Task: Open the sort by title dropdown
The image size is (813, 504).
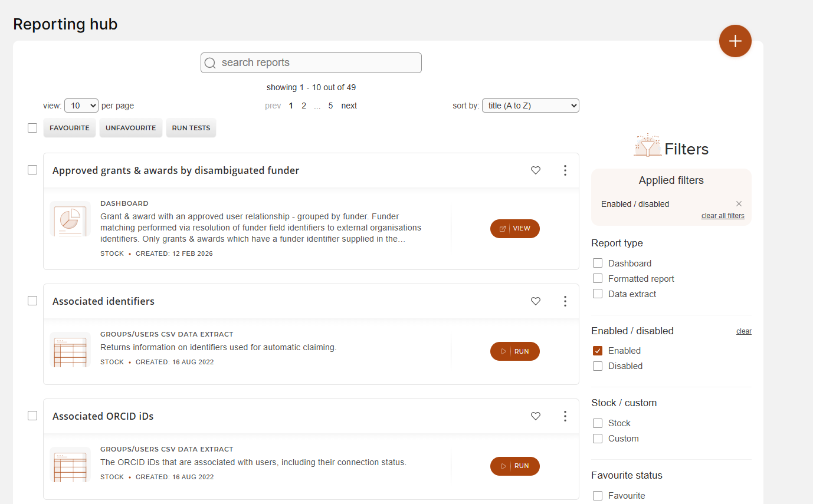Action: [x=530, y=106]
